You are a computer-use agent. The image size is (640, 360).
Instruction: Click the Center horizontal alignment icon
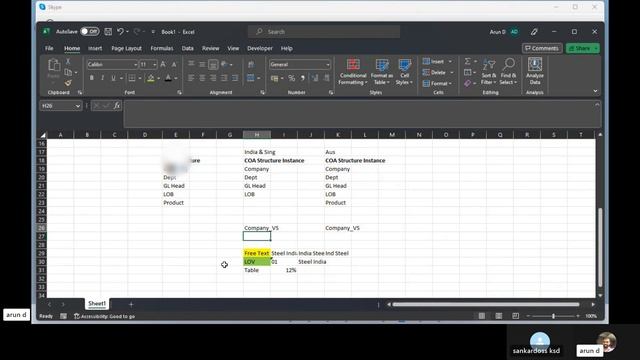[202, 78]
